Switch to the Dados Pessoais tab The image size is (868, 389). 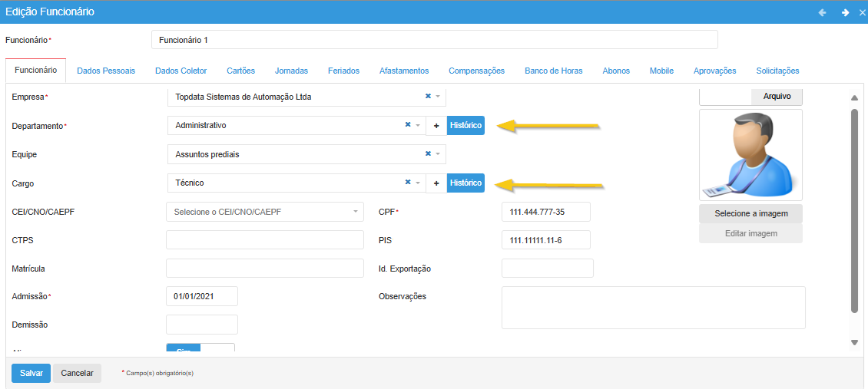coord(106,71)
